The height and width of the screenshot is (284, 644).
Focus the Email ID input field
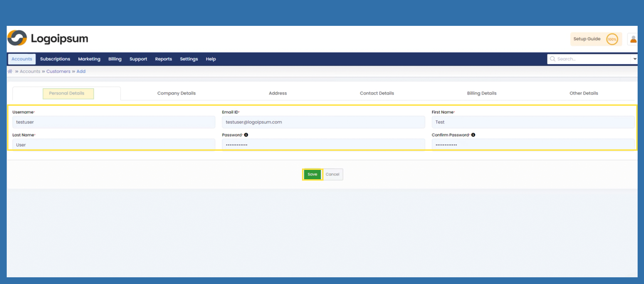(x=323, y=122)
